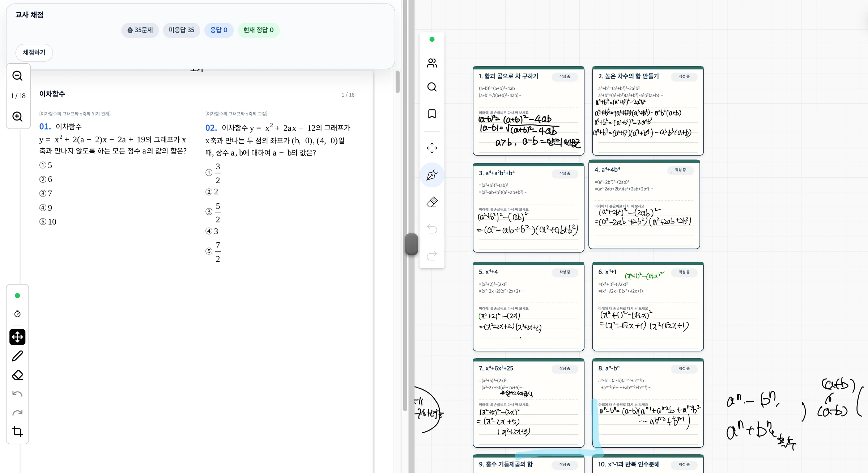
Task: Click the document vertical scrollbar thumb
Action: pos(397,82)
